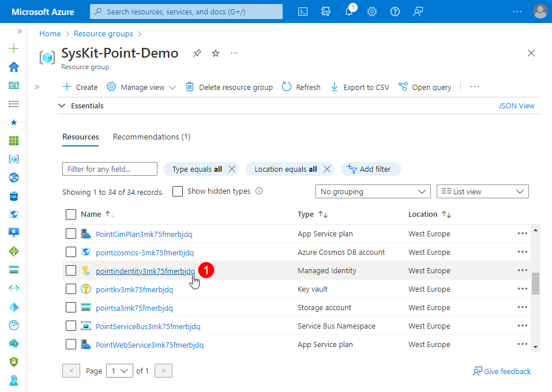Toggle the Show hidden types checkbox
The width and height of the screenshot is (552, 392).
[x=178, y=191]
